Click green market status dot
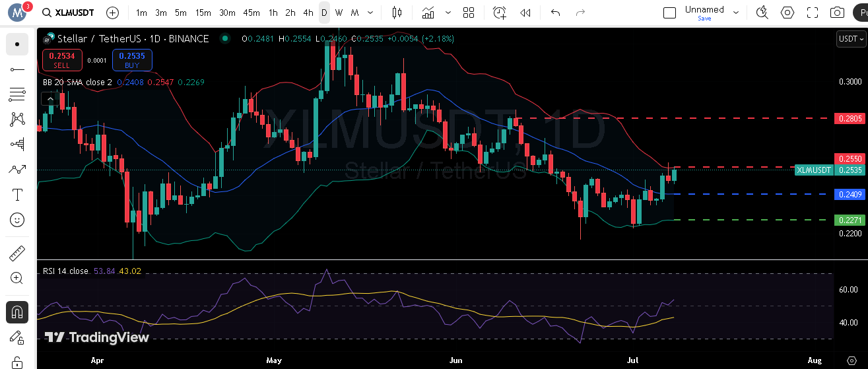 point(225,38)
